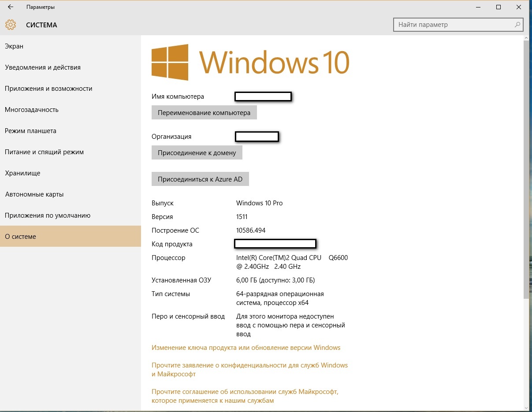Click the Settings gear icon
532x412 pixels.
(11, 25)
